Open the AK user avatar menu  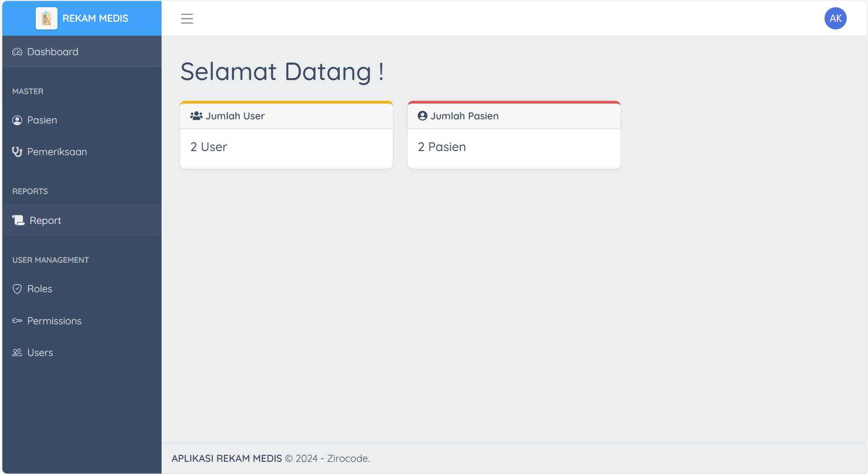tap(835, 19)
